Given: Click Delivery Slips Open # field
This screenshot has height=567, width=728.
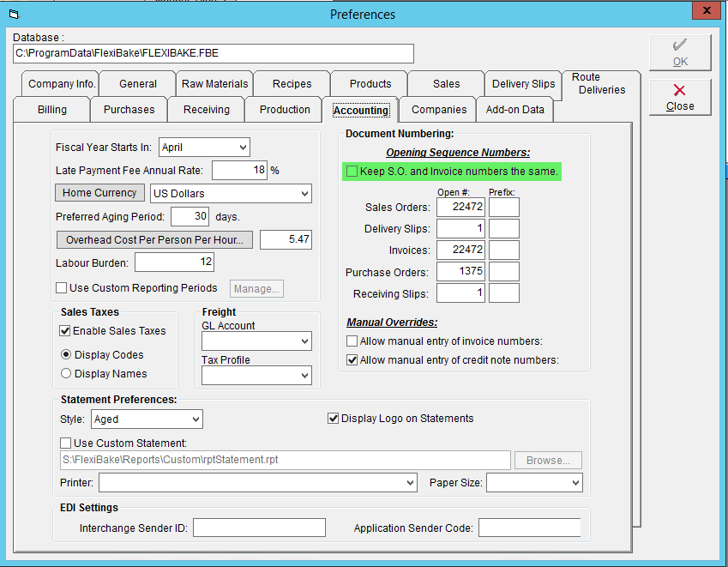Looking at the screenshot, I should 460,228.
